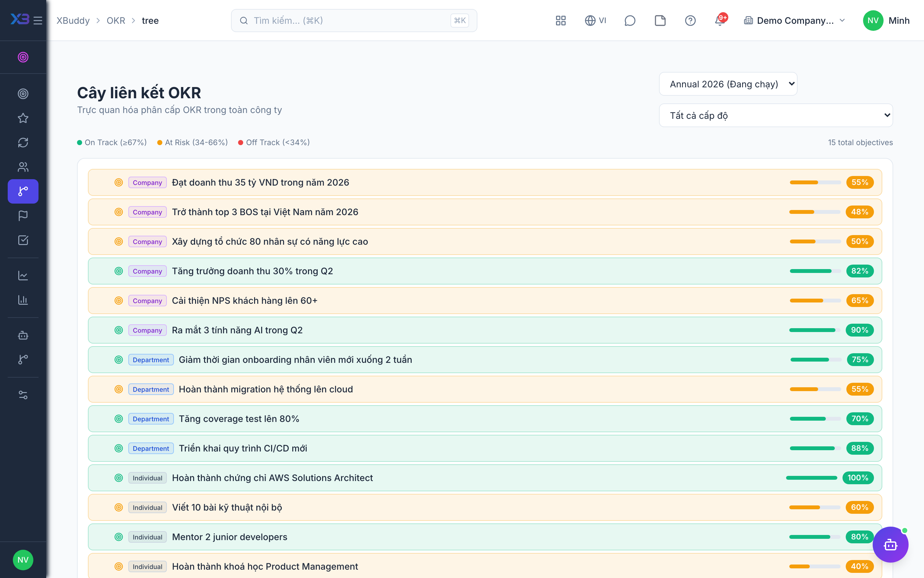Open objective 'Tăng coverage test lên 80%'
The image size is (924, 578).
pos(485,419)
